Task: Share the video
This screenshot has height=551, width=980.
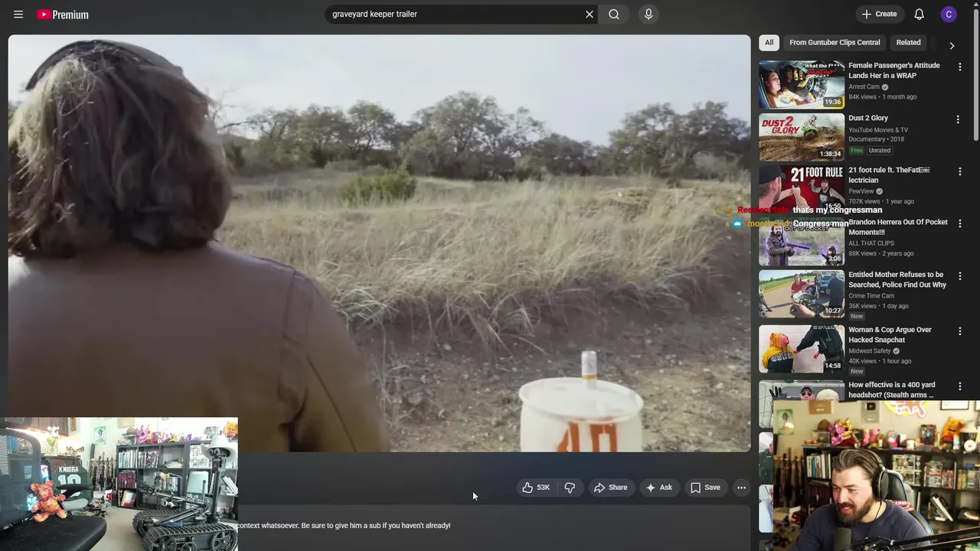Action: point(610,487)
